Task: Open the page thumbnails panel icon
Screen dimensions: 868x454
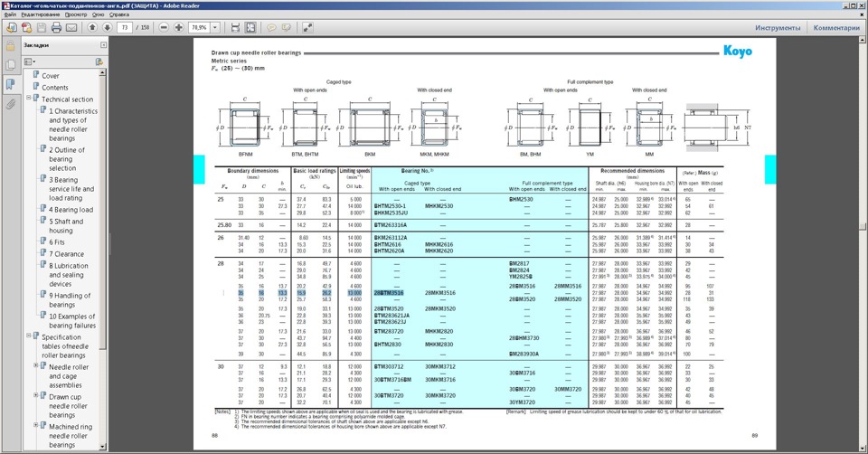Action: coord(10,65)
